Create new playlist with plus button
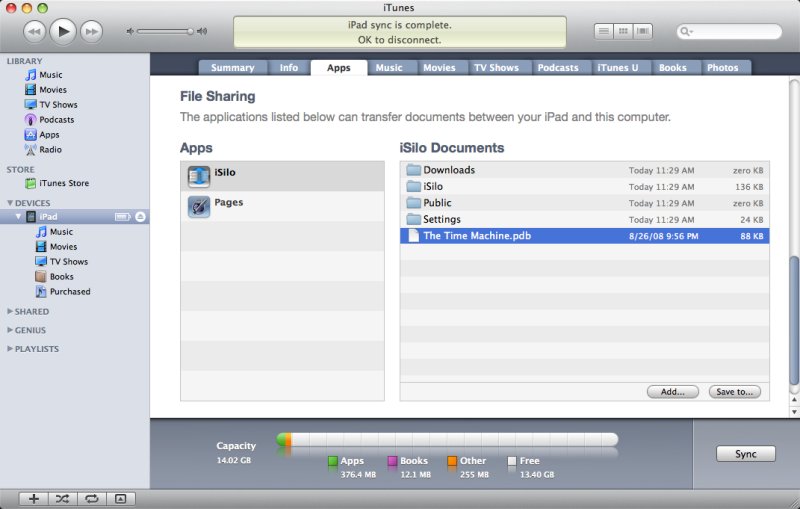This screenshot has height=509, width=800. pyautogui.click(x=33, y=498)
